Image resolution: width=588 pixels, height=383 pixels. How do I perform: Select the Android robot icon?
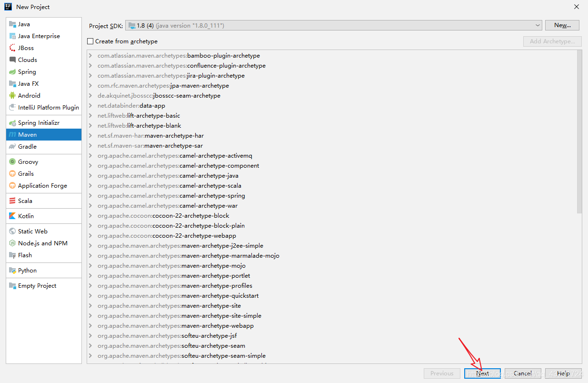pos(12,96)
